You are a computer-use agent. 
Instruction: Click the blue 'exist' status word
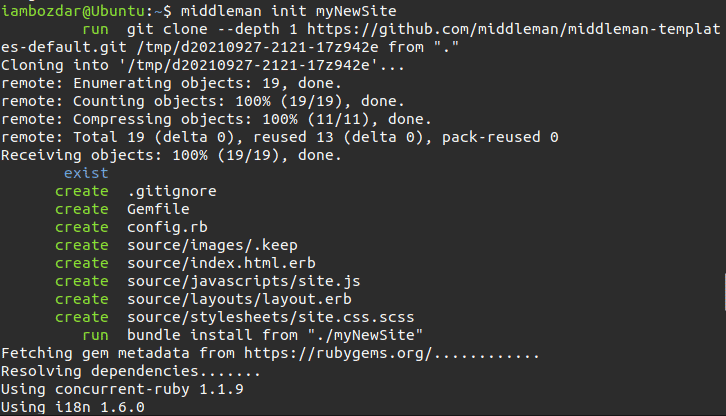point(86,173)
